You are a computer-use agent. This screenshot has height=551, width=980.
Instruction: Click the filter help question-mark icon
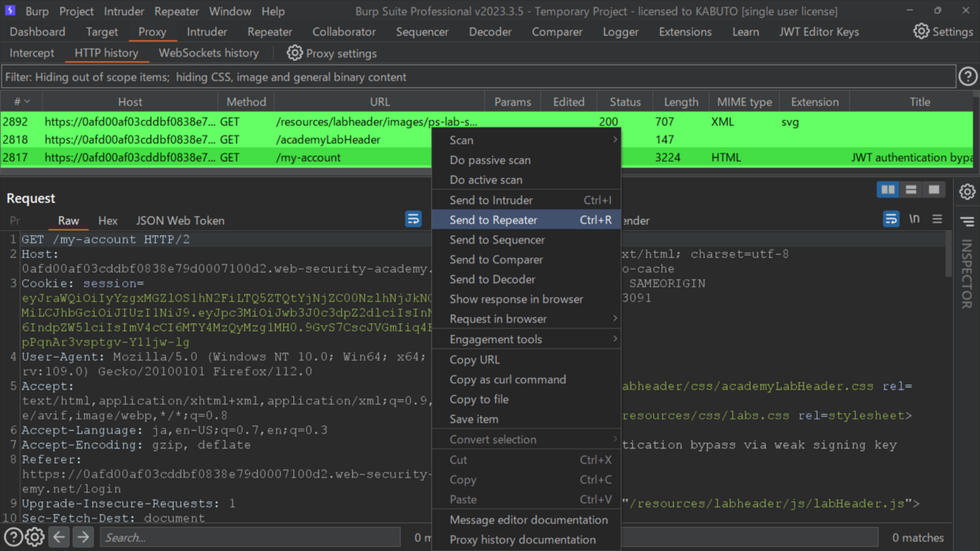pyautogui.click(x=968, y=77)
